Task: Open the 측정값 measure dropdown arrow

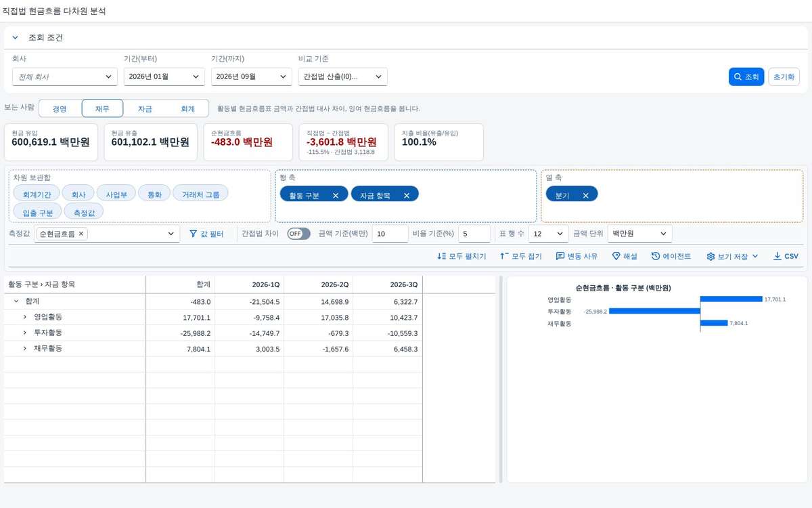Action: click(171, 234)
